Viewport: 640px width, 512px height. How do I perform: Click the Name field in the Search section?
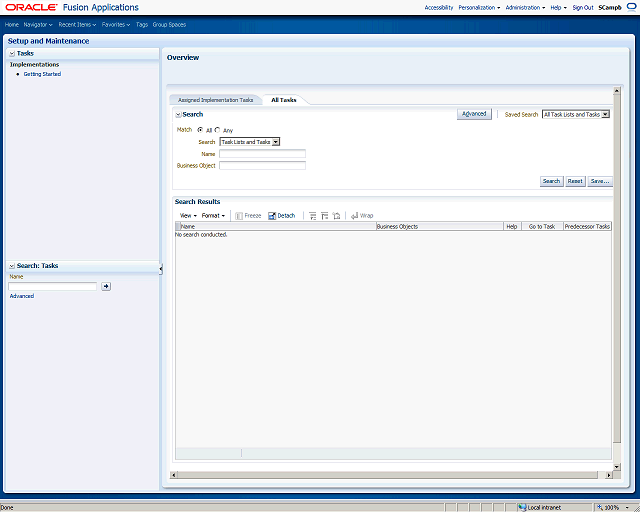(262, 154)
